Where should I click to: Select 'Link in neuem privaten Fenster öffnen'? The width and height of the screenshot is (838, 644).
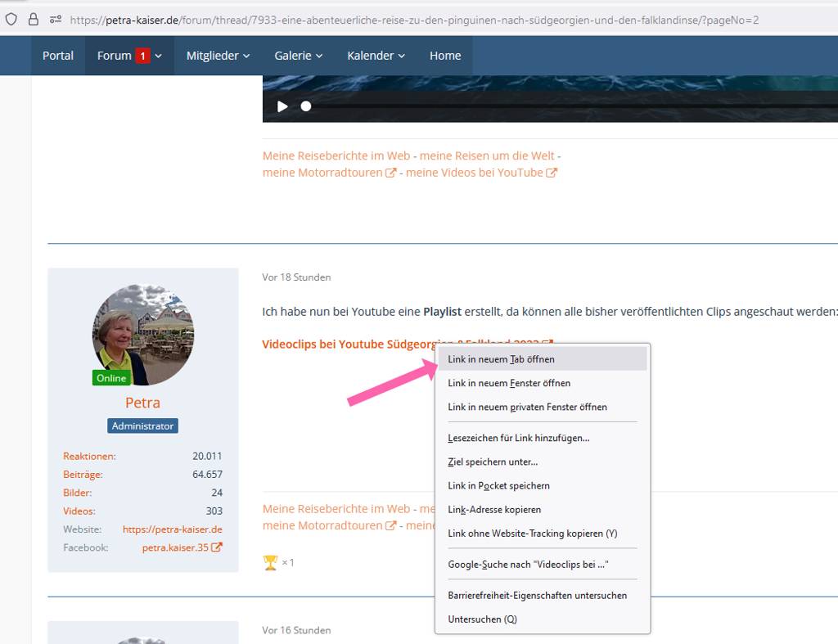pyautogui.click(x=527, y=407)
